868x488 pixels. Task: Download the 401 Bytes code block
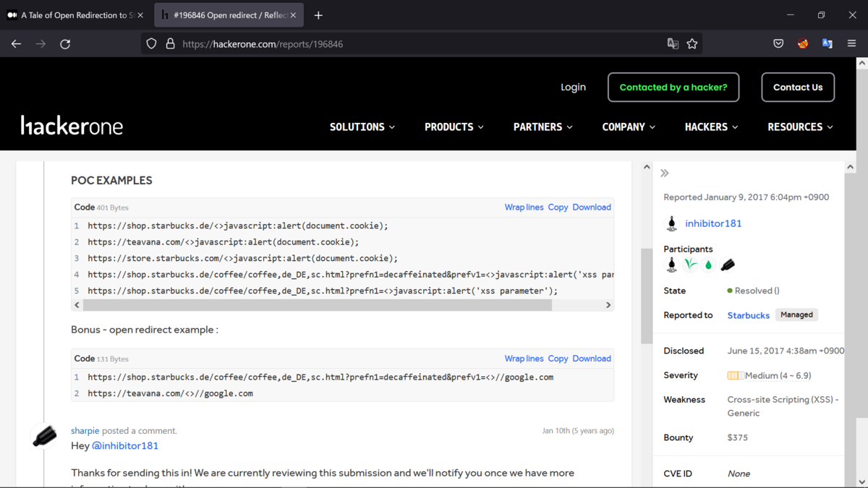(592, 207)
